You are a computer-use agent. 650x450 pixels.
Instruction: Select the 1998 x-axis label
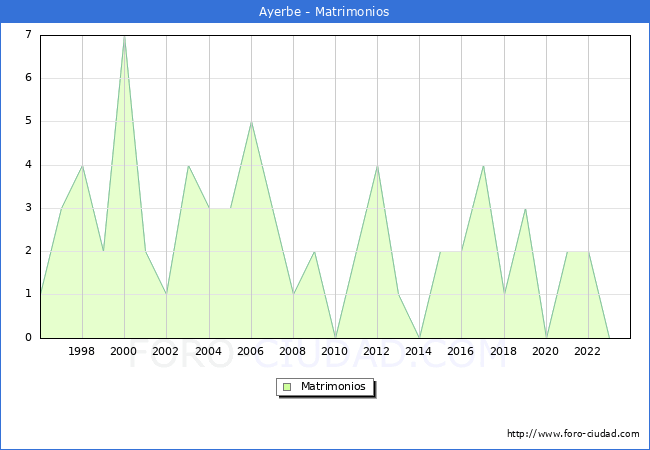point(82,351)
